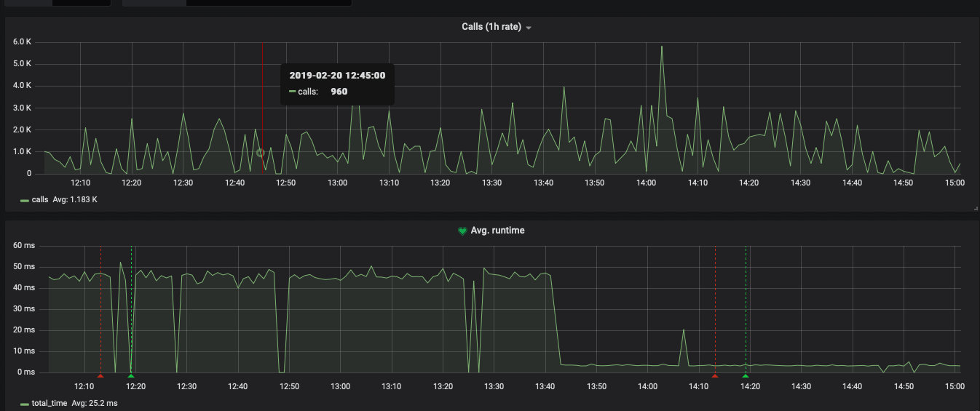The height and width of the screenshot is (411, 980).
Task: Click the caret arrow beside Calls (1h rate)
Action: coord(529,28)
